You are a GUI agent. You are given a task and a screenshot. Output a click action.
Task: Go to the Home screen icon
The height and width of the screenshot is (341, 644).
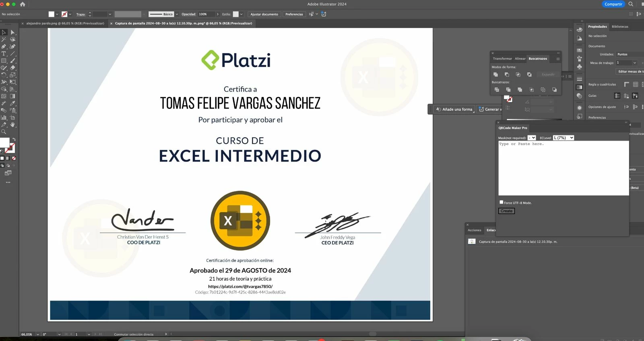pyautogui.click(x=23, y=4)
